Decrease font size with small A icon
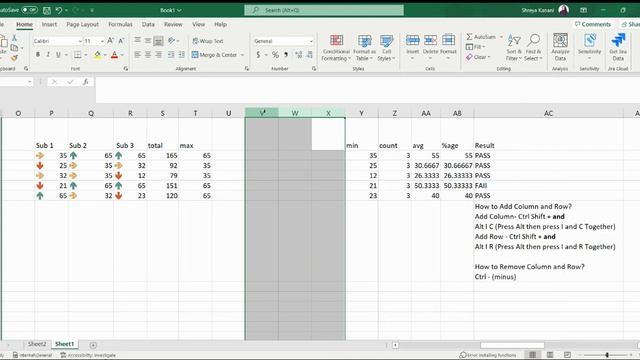Viewport: 640px width, 360px height. [121, 41]
